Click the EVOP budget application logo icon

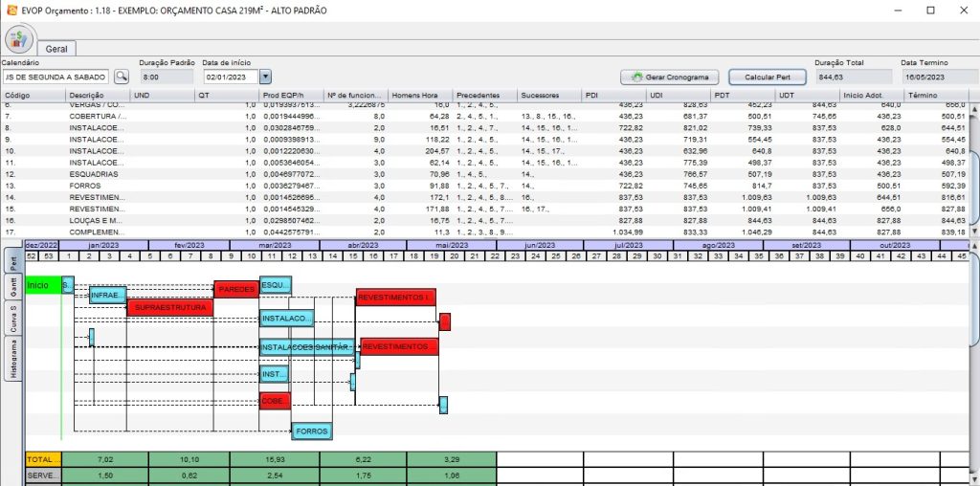point(19,39)
